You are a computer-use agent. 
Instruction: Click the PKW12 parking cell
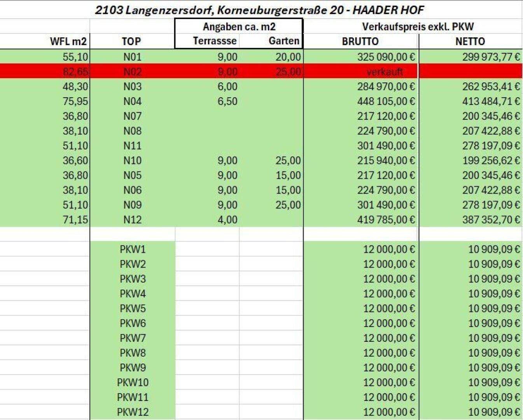tap(132, 411)
